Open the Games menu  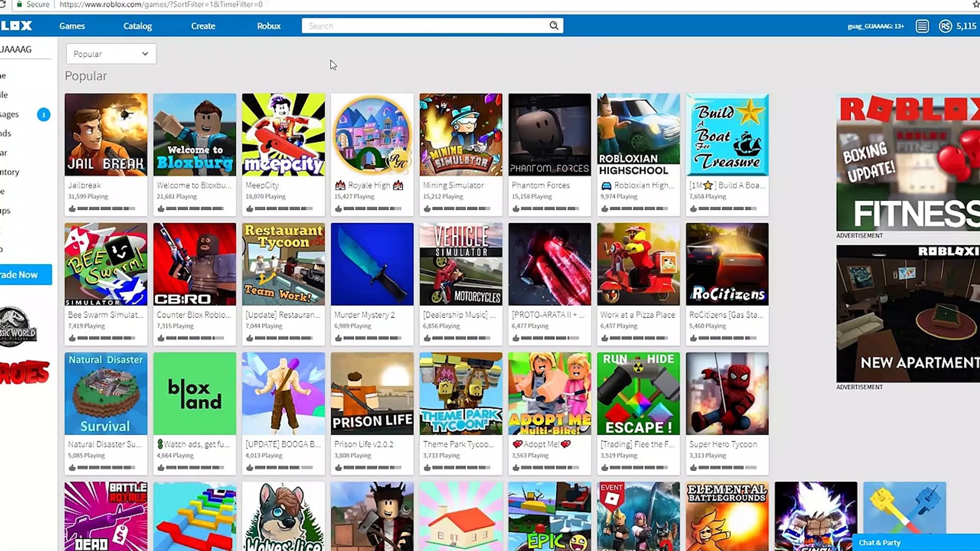pyautogui.click(x=72, y=26)
